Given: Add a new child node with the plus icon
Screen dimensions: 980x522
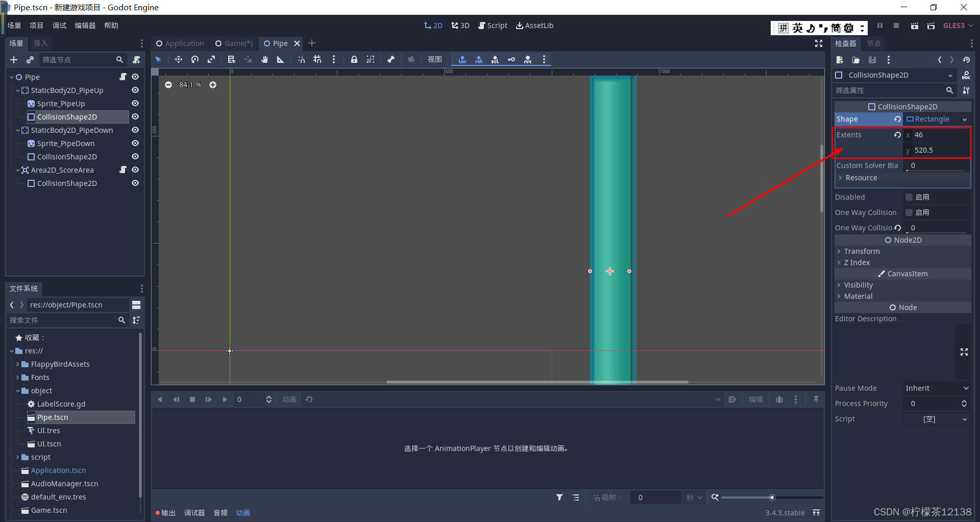Looking at the screenshot, I should [x=14, y=60].
